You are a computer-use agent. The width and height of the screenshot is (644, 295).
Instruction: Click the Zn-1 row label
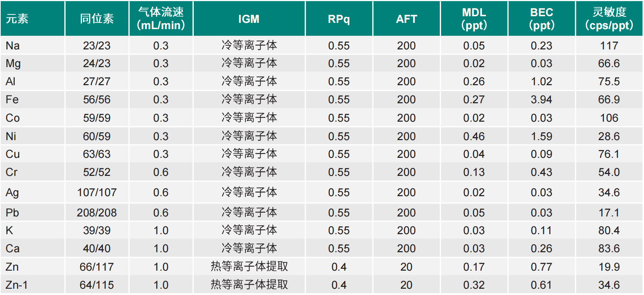pyautogui.click(x=17, y=285)
